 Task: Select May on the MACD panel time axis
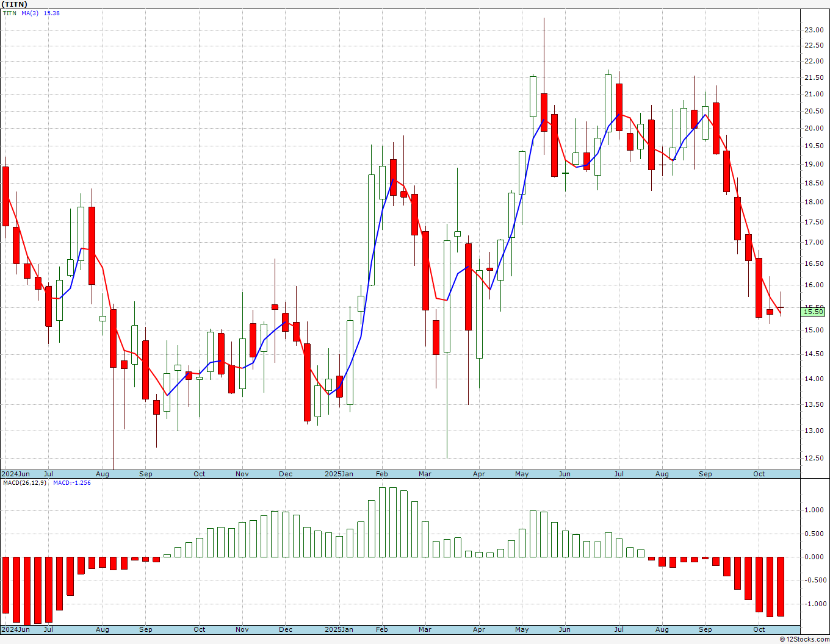[x=522, y=629]
